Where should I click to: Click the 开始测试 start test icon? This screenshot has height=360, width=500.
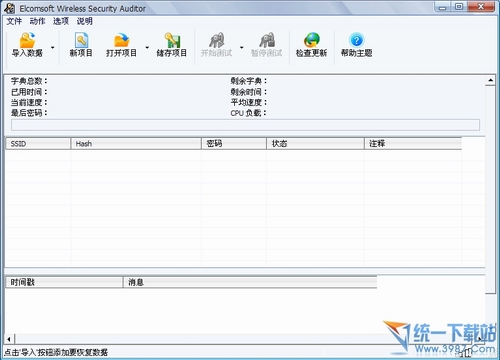coord(217,41)
